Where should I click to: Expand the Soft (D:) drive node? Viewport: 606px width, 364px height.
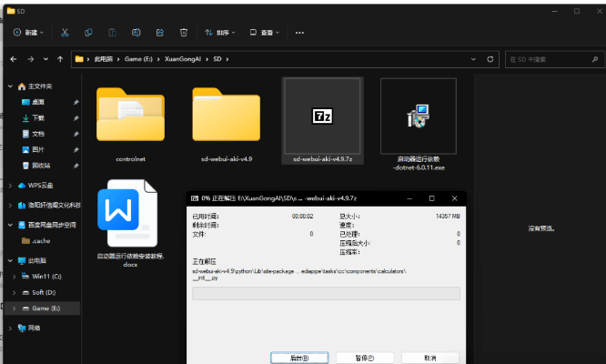(15, 292)
